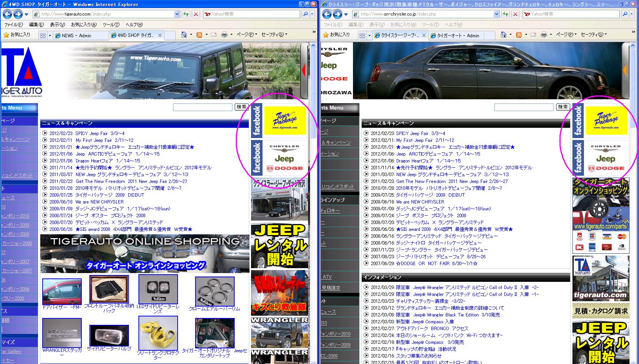Click Back button in right Chrysler window
Screen dimensions: 639x364
327,14
